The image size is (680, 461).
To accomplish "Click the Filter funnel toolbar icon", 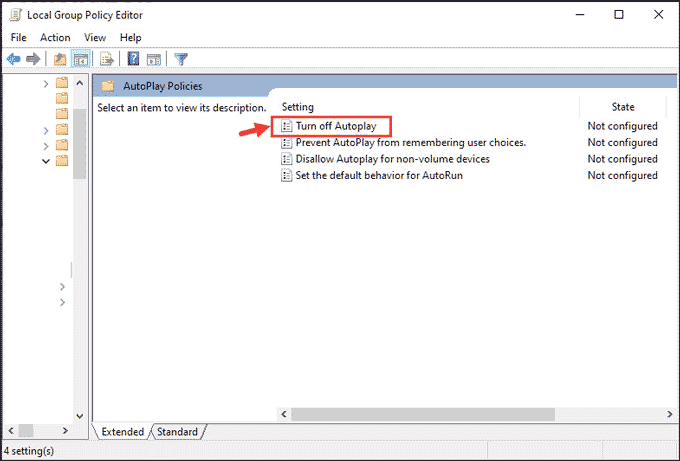I will coord(181,59).
